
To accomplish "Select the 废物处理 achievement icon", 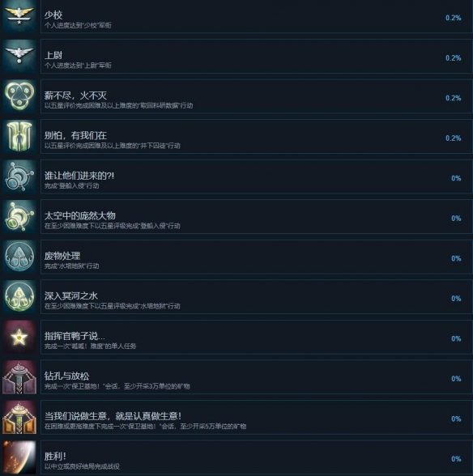I will 19,257.
